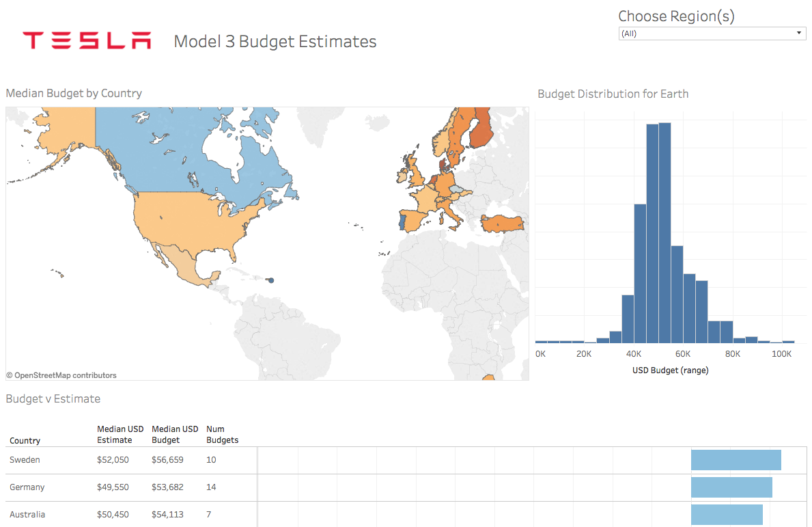
Task: Select the Australia row label
Action: tap(27, 515)
